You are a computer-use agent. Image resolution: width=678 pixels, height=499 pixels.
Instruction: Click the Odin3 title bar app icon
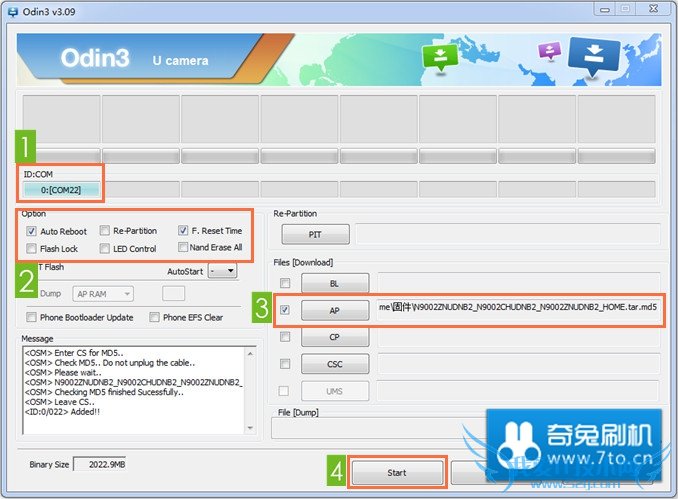click(x=13, y=11)
